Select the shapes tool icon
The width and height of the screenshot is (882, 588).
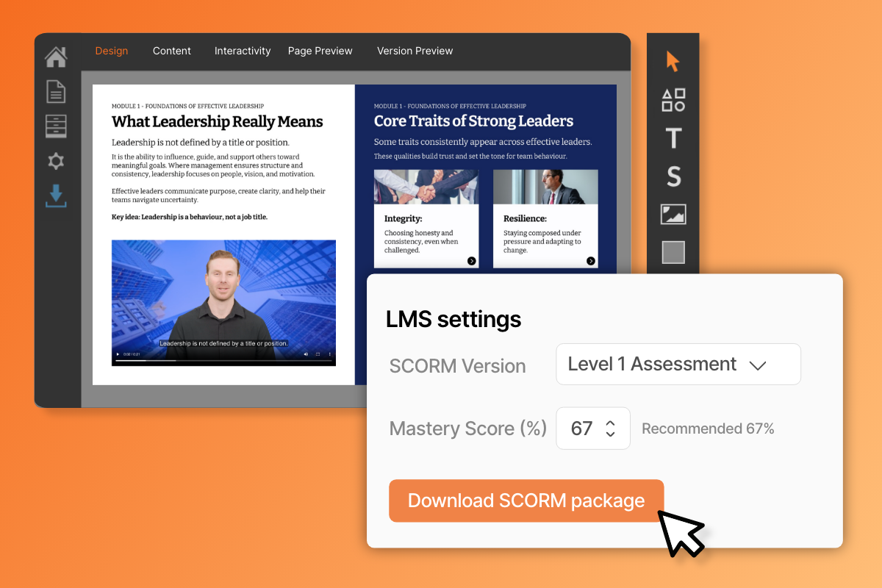tap(673, 100)
